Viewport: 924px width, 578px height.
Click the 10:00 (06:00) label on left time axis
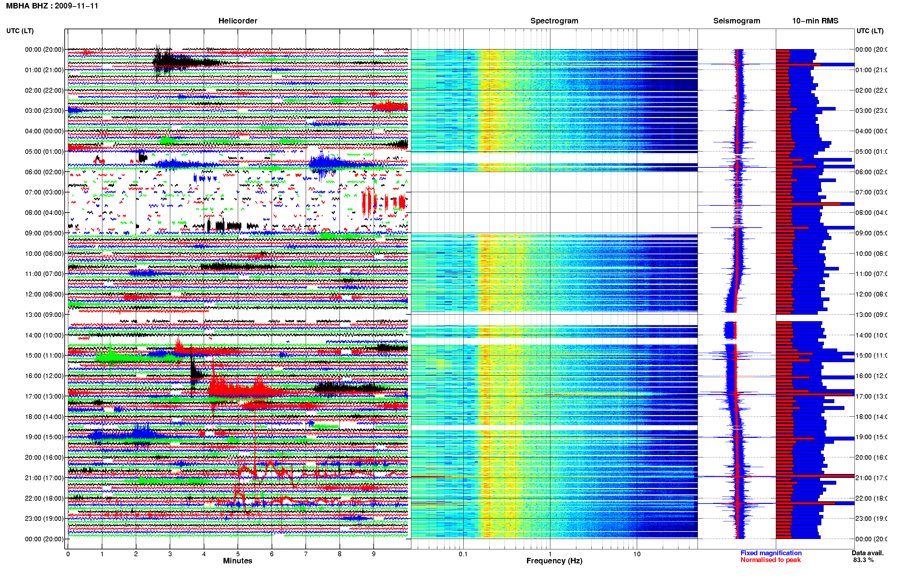[x=44, y=254]
